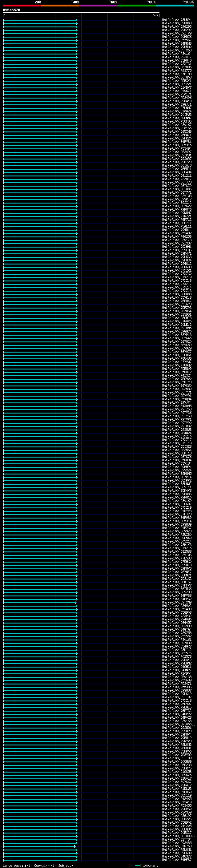The image size is (197, 868).
Task: Select hit label UniRef100_B4XAN5
Action: (177, 406)
